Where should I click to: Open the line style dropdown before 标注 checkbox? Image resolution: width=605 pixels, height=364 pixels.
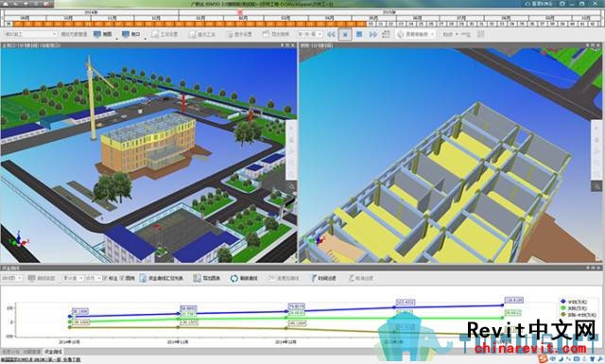pyautogui.click(x=94, y=278)
